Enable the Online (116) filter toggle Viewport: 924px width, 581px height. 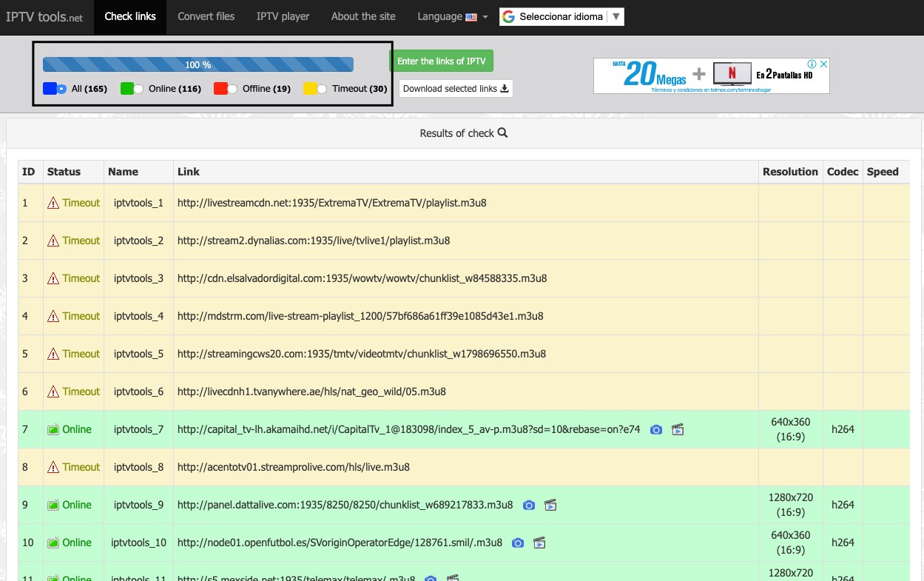(132, 89)
